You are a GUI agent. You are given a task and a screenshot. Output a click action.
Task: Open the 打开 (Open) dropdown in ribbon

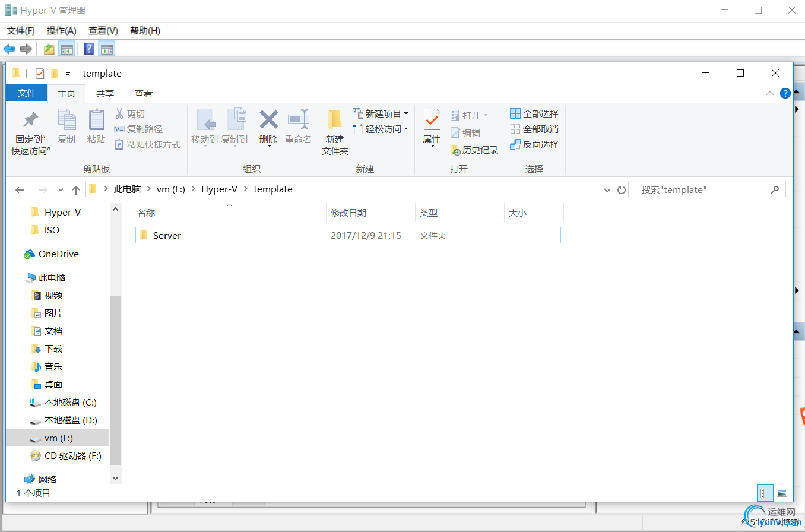(x=470, y=115)
